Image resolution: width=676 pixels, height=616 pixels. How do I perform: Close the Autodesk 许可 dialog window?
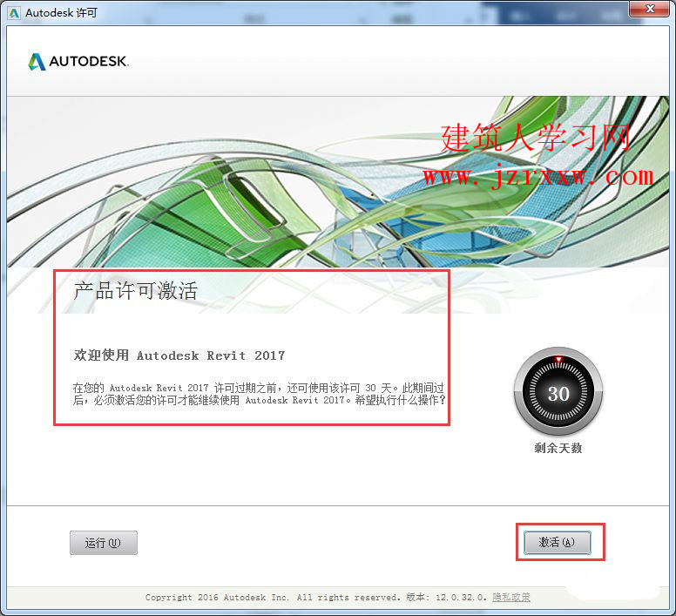coord(650,9)
